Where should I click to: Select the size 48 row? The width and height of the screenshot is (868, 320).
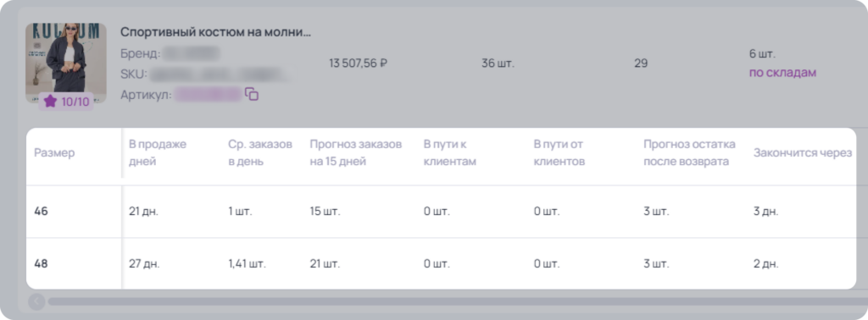click(441, 263)
